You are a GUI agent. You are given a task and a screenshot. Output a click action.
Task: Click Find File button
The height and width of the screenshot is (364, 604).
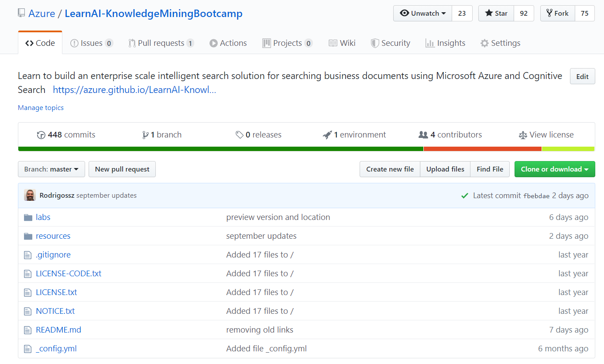click(x=490, y=169)
